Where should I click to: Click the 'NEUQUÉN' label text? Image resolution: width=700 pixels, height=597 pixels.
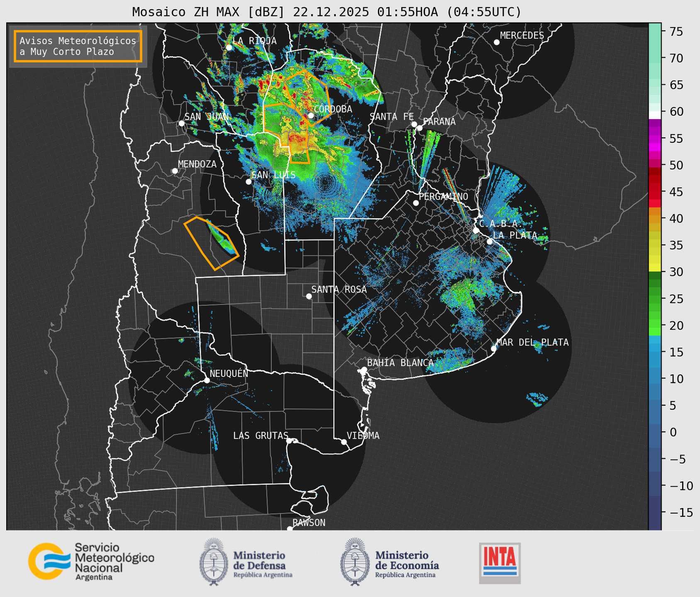click(x=229, y=374)
